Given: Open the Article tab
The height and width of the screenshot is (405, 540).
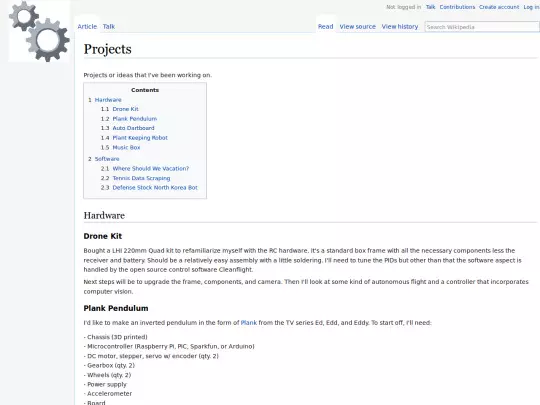Looking at the screenshot, I should pyautogui.click(x=87, y=27).
